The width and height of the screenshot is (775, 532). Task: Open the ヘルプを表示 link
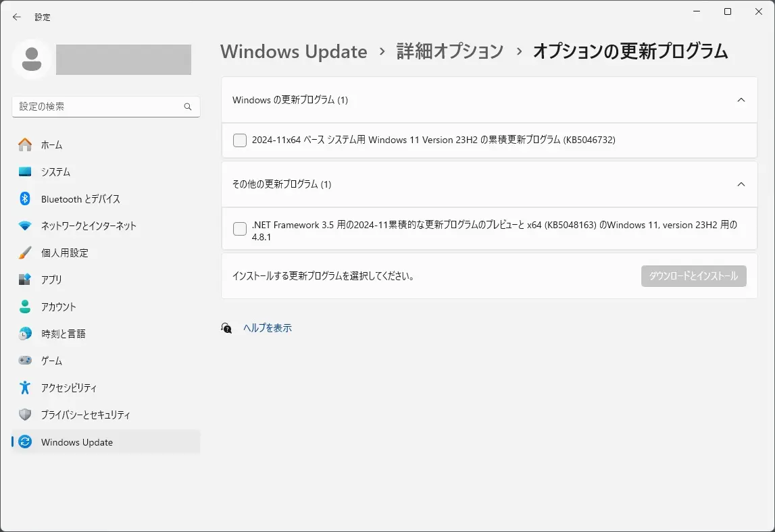pos(266,327)
